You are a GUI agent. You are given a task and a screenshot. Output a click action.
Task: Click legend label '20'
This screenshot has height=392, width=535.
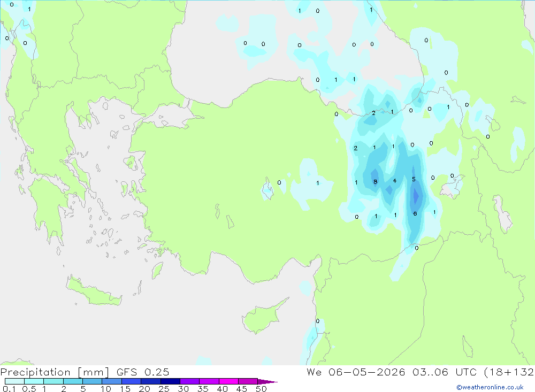click(144, 389)
